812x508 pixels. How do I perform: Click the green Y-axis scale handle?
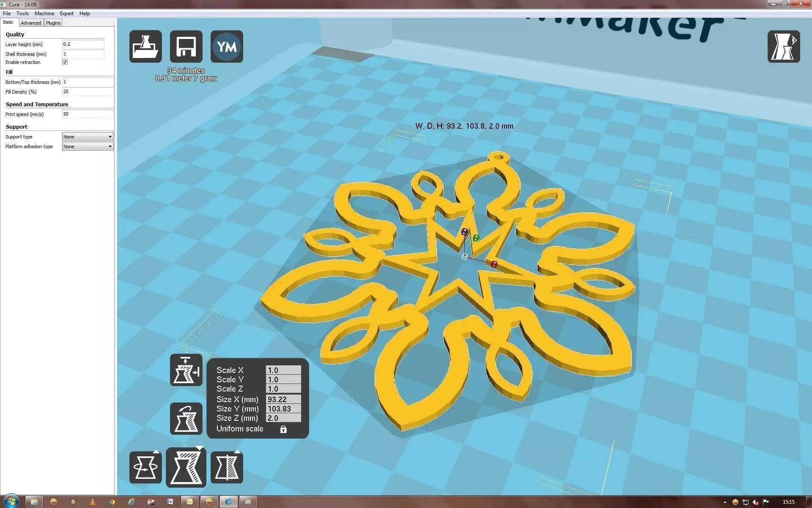tap(476, 238)
